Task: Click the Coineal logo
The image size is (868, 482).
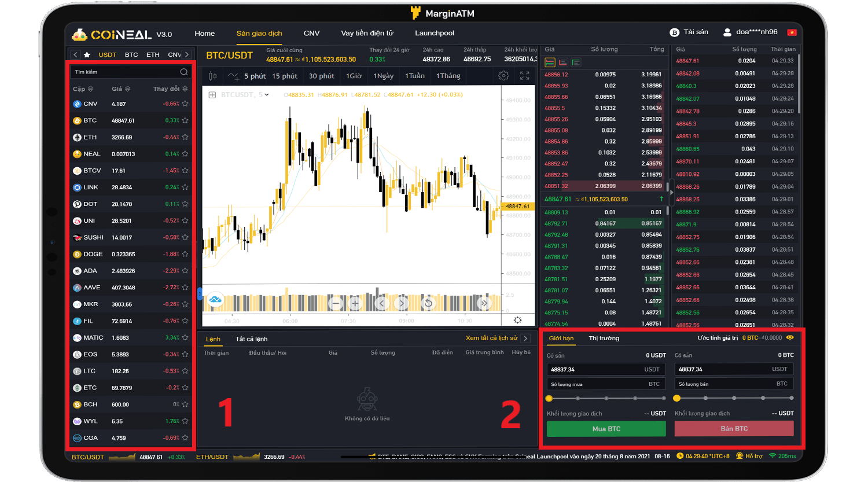Action: coord(112,34)
